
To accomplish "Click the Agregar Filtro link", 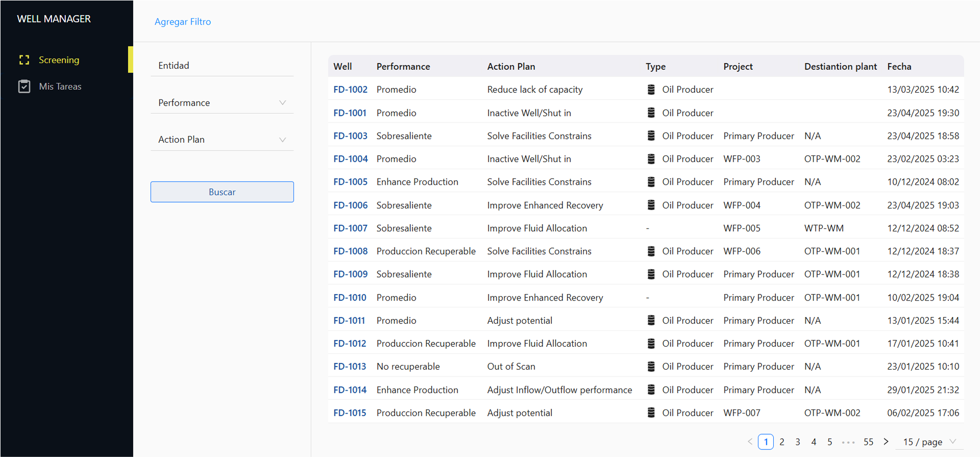I will 183,21.
